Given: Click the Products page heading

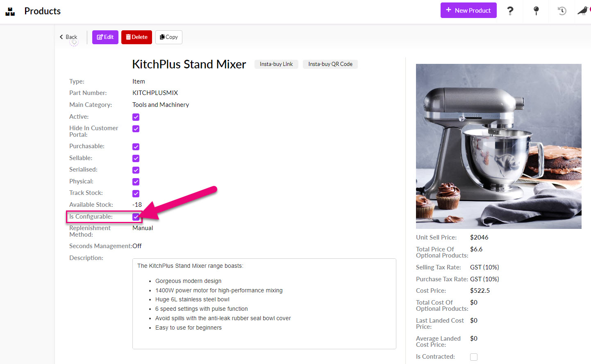Looking at the screenshot, I should [x=43, y=11].
